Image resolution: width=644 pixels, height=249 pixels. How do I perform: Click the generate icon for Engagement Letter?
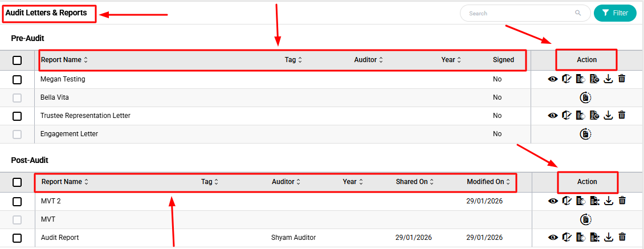(x=585, y=134)
